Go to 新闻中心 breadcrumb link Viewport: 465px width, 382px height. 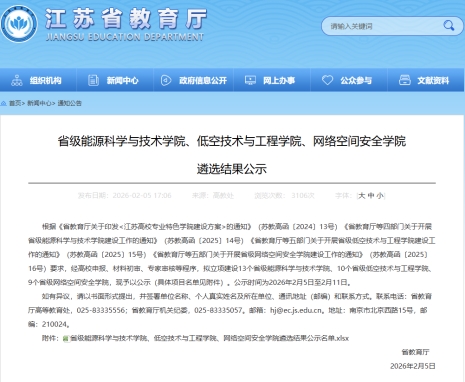pyautogui.click(x=39, y=103)
